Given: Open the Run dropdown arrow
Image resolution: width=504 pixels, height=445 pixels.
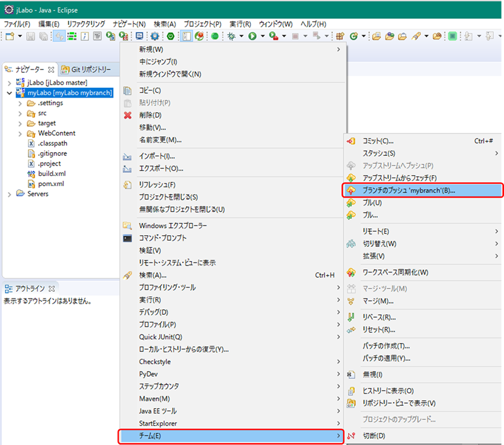Looking at the screenshot, I should point(263,36).
